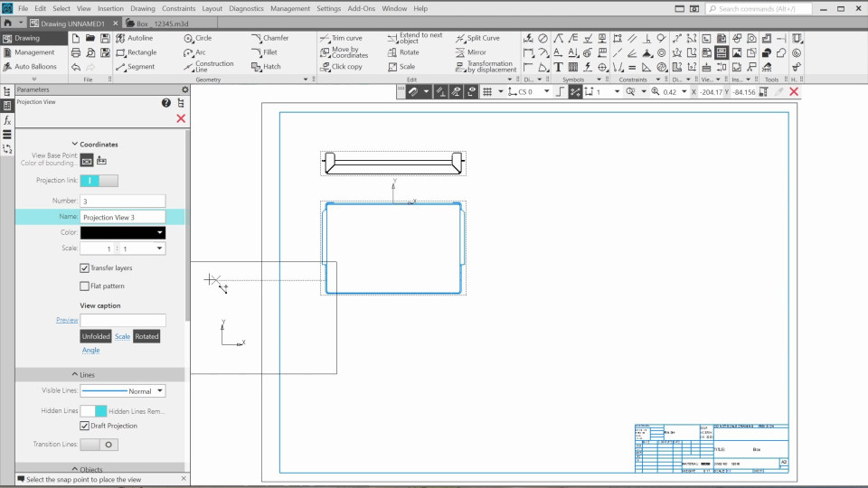
Task: Use the Trim curve tool
Action: click(340, 39)
